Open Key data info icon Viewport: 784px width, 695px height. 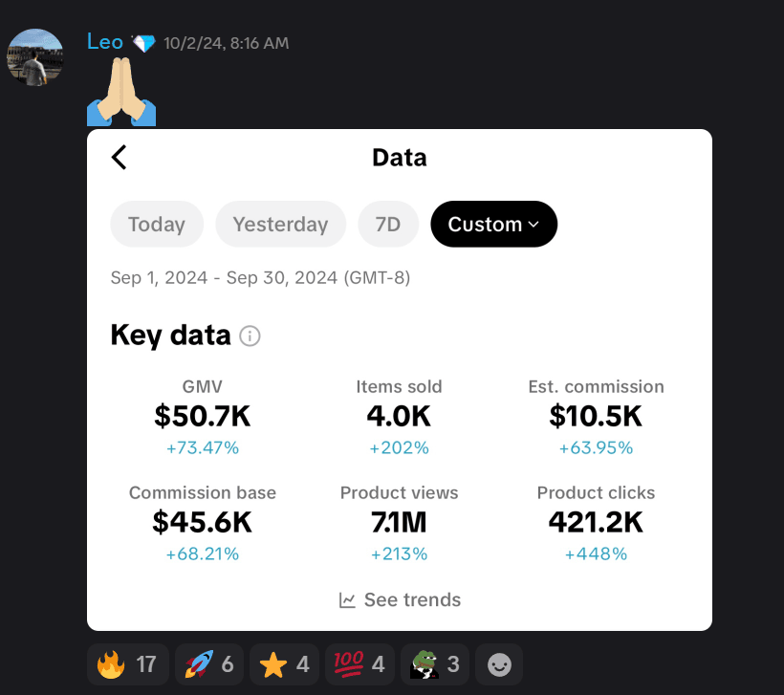point(250,336)
